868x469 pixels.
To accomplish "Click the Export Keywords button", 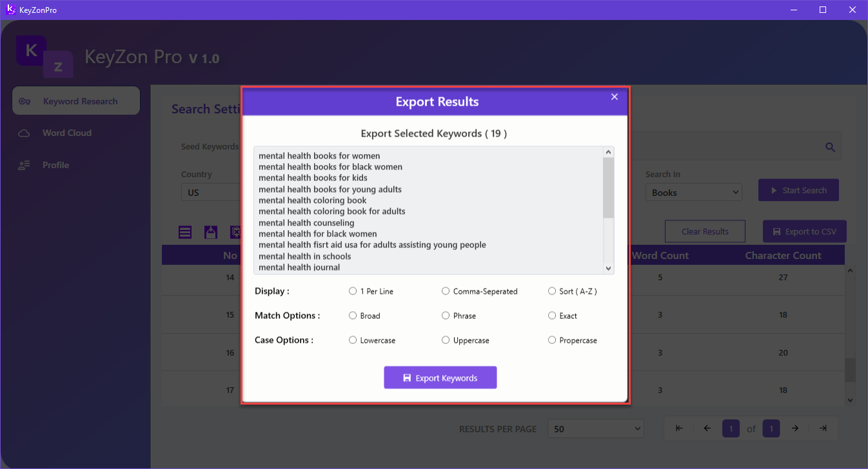I will click(440, 378).
